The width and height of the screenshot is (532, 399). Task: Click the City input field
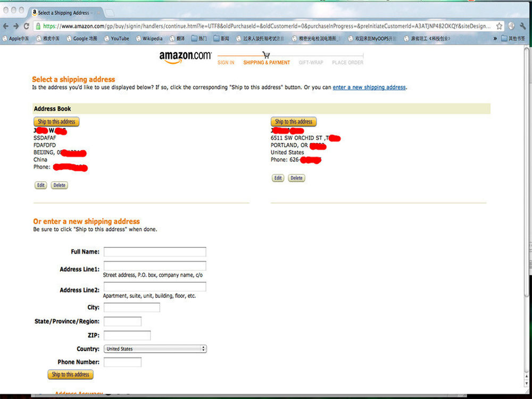(131, 307)
